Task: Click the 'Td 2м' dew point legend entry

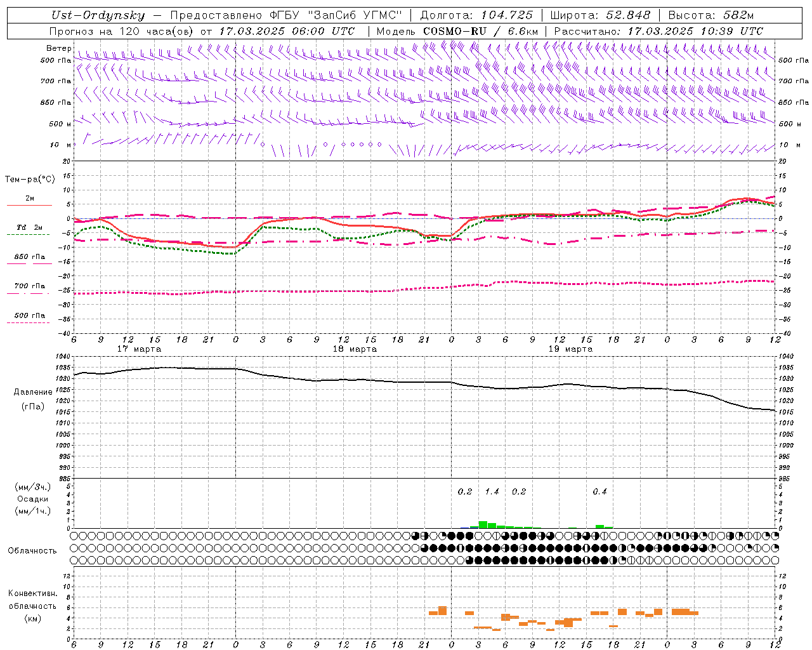Action: pos(30,227)
